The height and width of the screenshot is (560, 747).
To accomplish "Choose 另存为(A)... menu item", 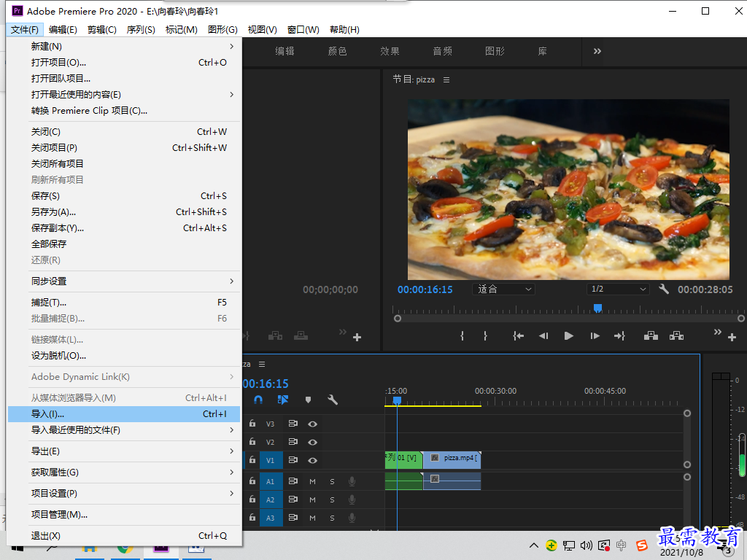I will [124, 212].
